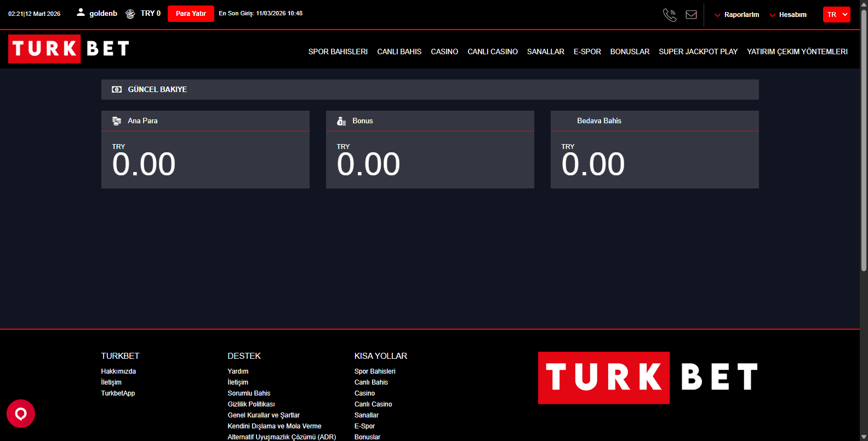Open Kendini Dışlama ve Mola Verme link
Image resolution: width=868 pixels, height=441 pixels.
coord(275,426)
